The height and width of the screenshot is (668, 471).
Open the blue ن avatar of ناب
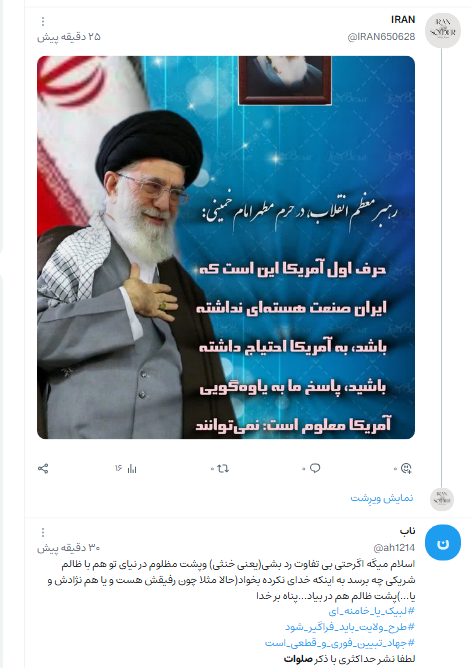443,542
